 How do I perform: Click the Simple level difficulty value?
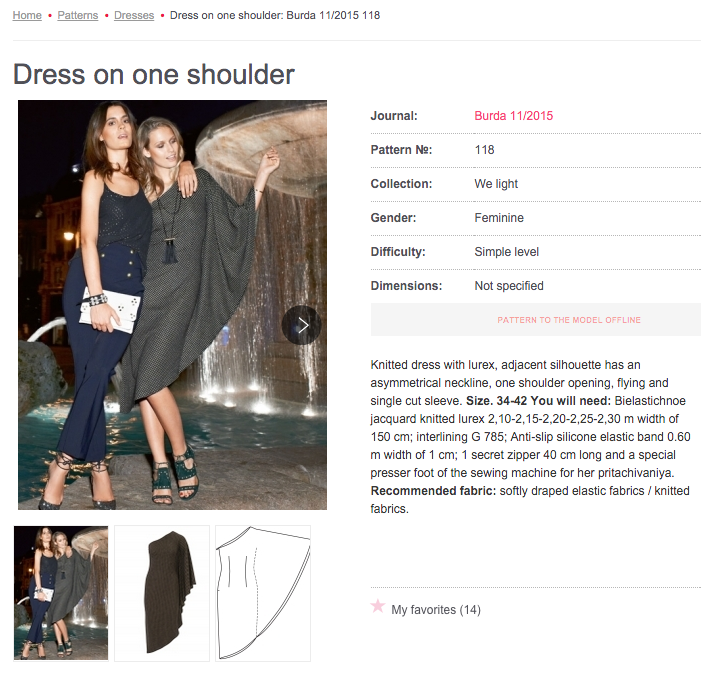click(x=507, y=252)
